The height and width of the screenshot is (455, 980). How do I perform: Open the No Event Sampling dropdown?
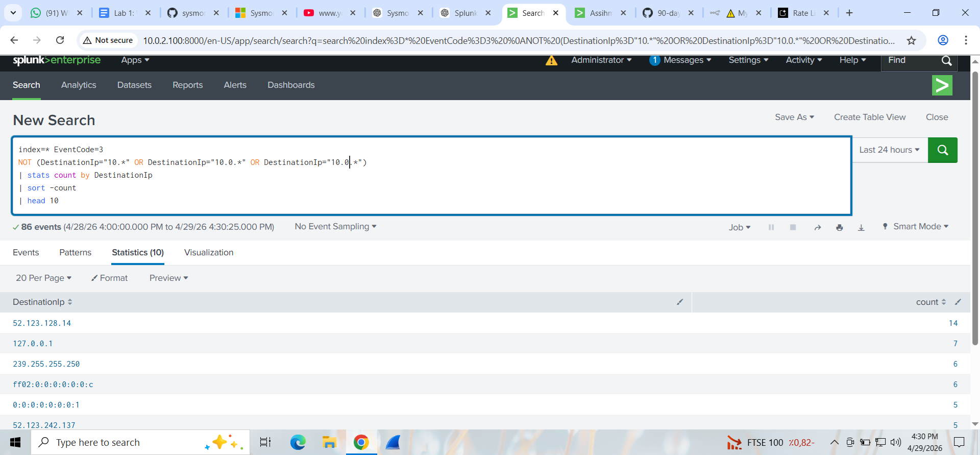(x=335, y=227)
